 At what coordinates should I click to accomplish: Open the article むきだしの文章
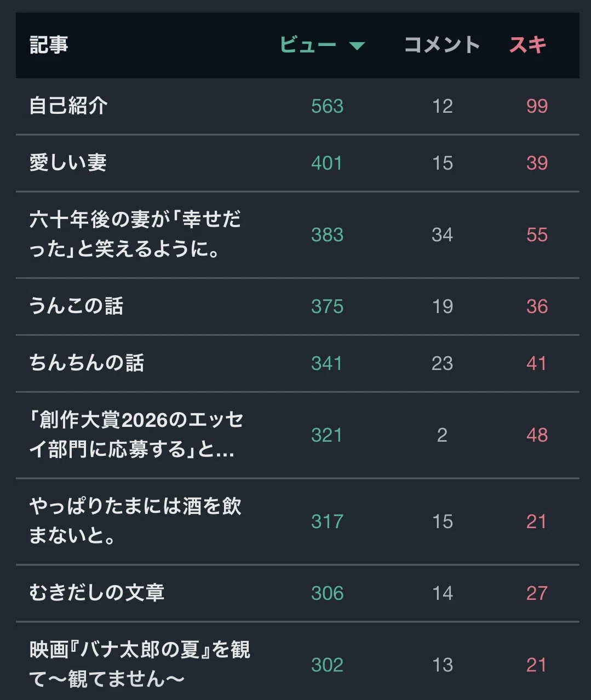pos(97,593)
